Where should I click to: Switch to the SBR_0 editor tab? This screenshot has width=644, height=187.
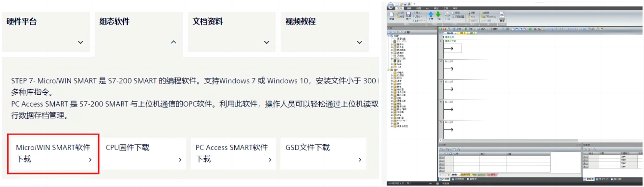[462, 33]
